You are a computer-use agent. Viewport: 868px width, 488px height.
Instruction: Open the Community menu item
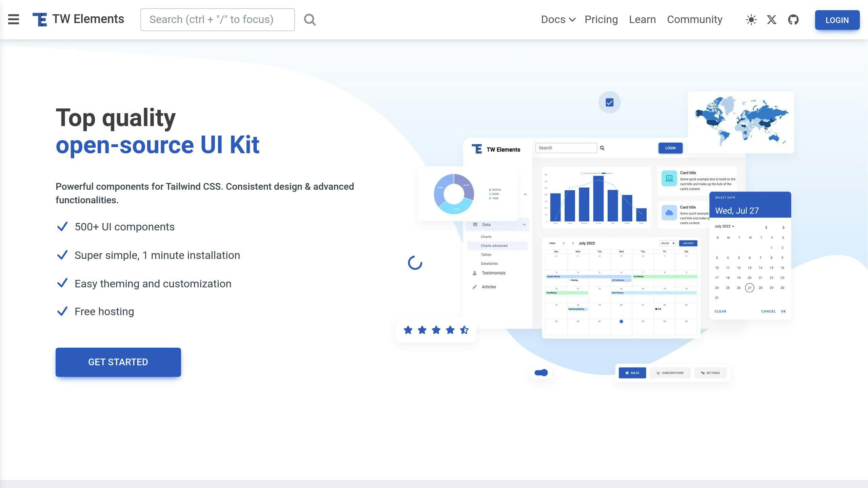pyautogui.click(x=694, y=20)
